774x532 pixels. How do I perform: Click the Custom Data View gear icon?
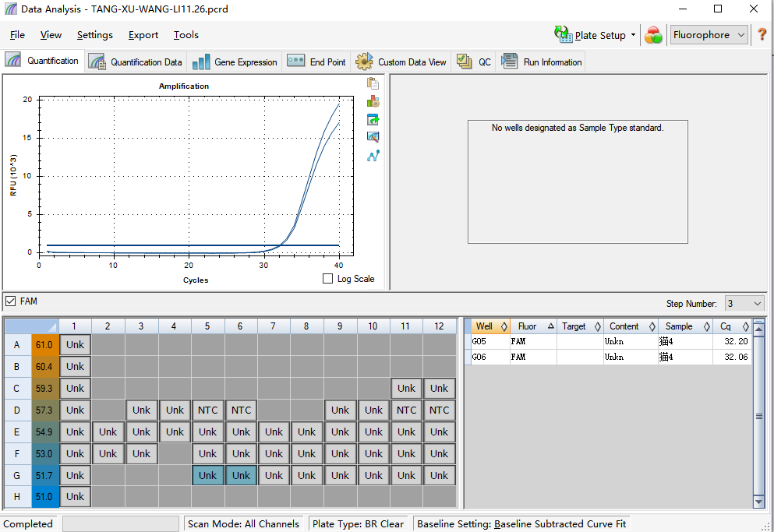coord(364,62)
